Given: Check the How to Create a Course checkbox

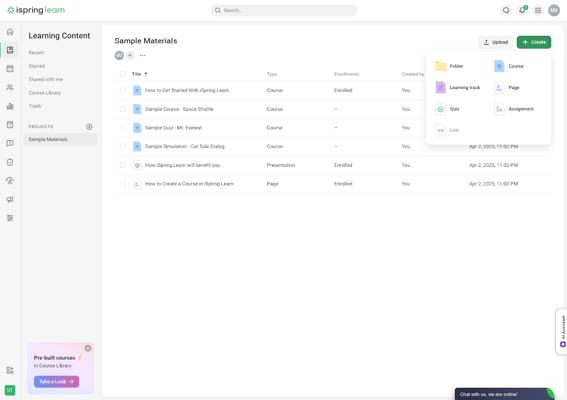Looking at the screenshot, I should (123, 184).
